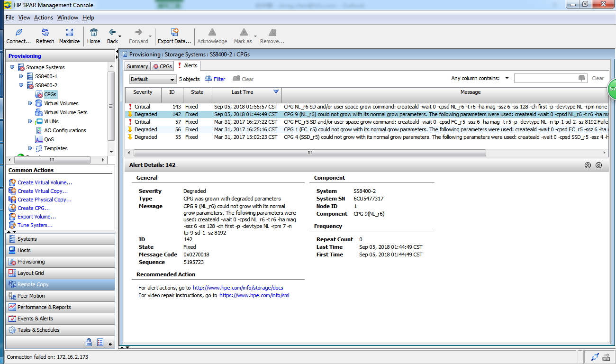The width and height of the screenshot is (616, 364).
Task: Open the File menu
Action: click(x=10, y=18)
